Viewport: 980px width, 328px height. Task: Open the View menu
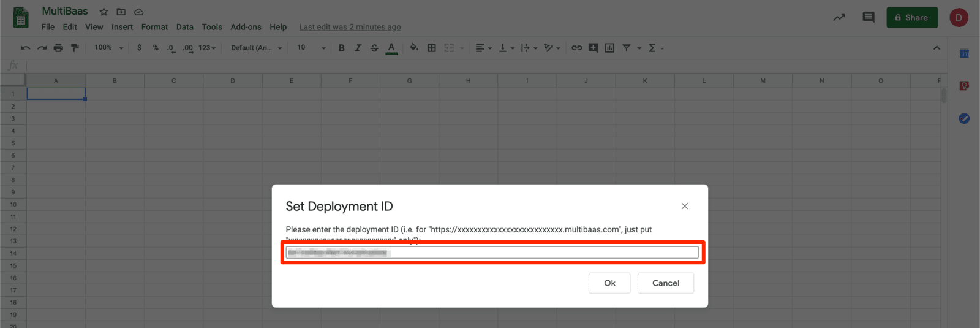point(94,27)
